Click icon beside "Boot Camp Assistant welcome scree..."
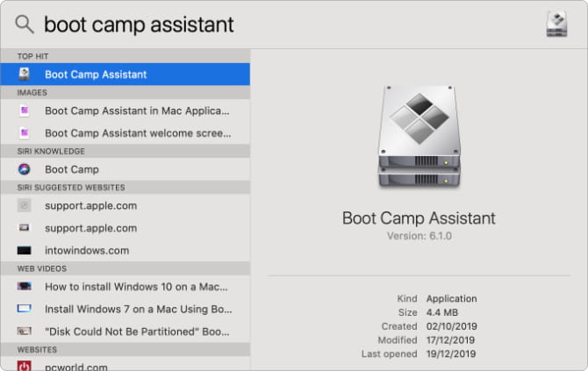The height and width of the screenshot is (371, 588). (25, 132)
